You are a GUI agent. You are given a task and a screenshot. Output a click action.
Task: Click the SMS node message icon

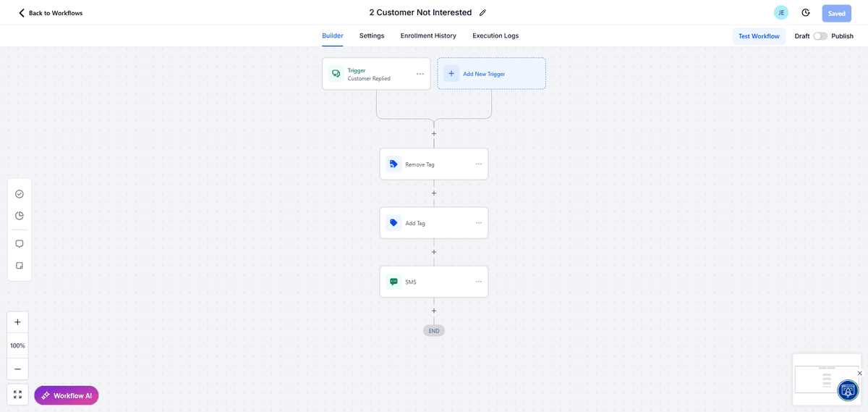click(393, 282)
